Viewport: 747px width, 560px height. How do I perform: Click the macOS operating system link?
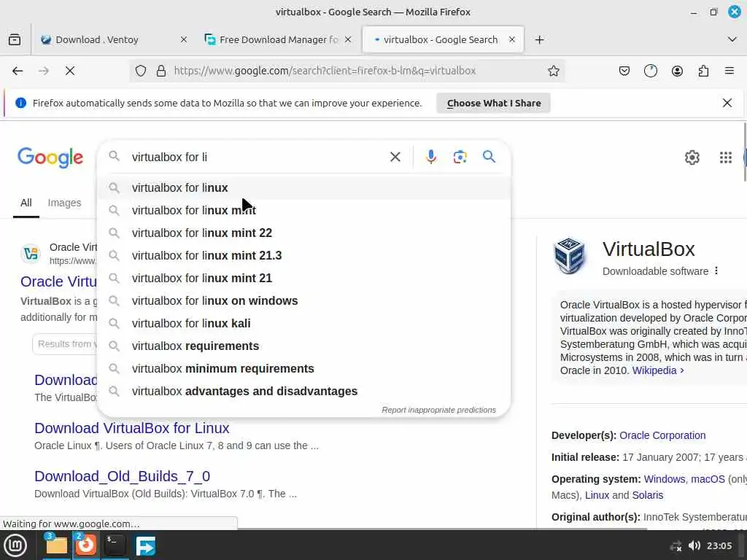click(x=708, y=479)
